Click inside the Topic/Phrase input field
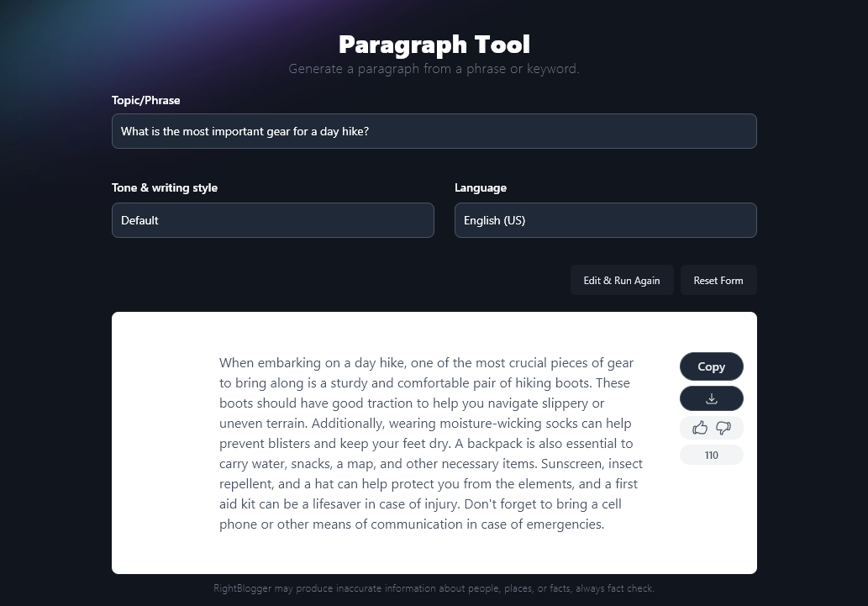This screenshot has height=606, width=868. tap(434, 131)
